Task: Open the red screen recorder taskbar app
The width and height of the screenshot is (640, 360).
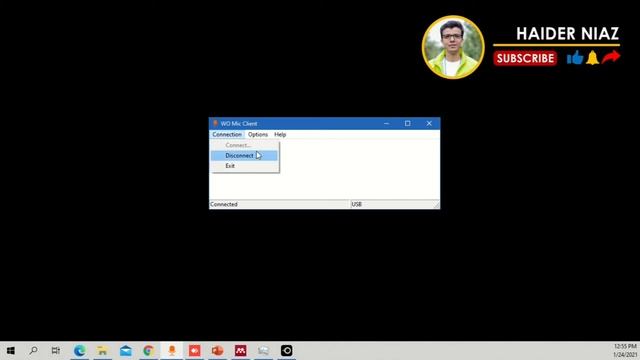Action: tap(195, 351)
